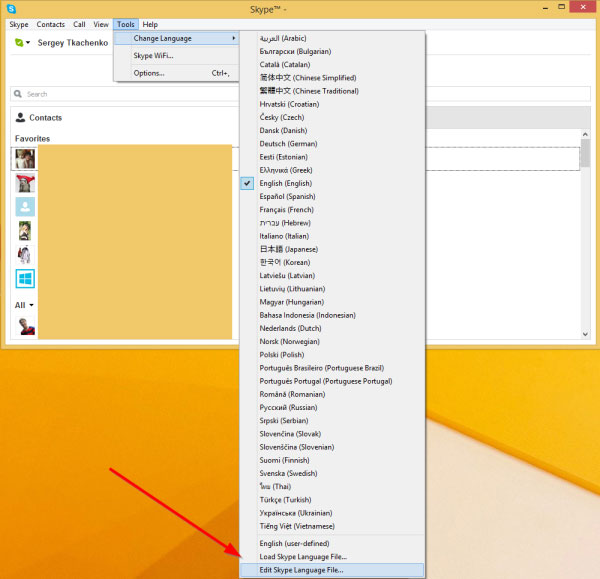Click the Skype logo in the title bar
This screenshot has height=579, width=600.
point(11,9)
